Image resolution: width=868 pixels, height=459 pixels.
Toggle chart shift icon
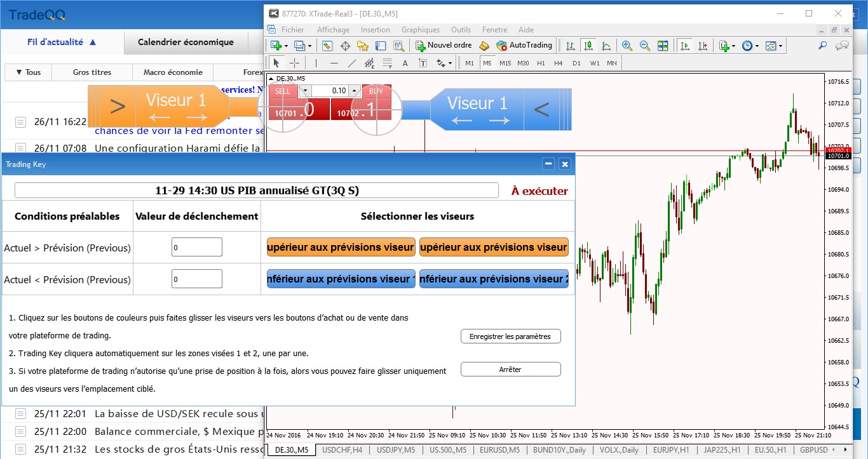point(703,46)
